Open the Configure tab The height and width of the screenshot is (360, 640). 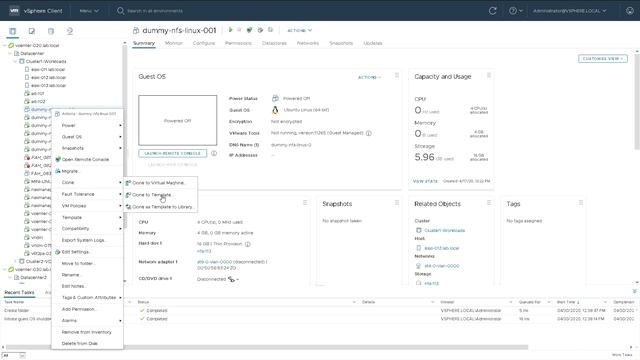click(x=204, y=43)
